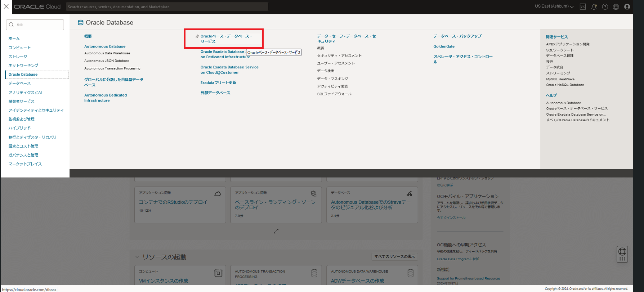Image resolution: width=644 pixels, height=292 pixels.
Task: Click the cyclist icon on Strava card
Action: (410, 194)
